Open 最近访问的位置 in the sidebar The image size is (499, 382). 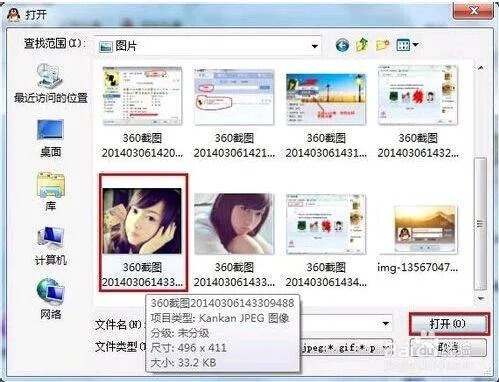pos(51,83)
